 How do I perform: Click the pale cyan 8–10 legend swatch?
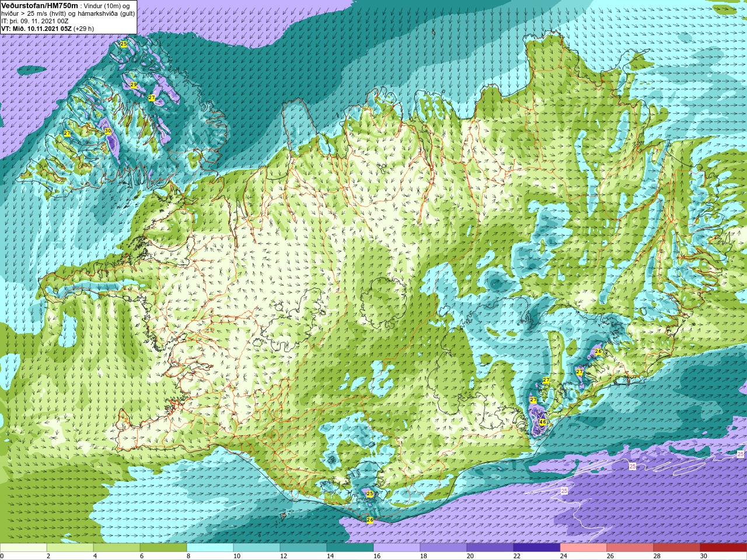tap(210, 548)
